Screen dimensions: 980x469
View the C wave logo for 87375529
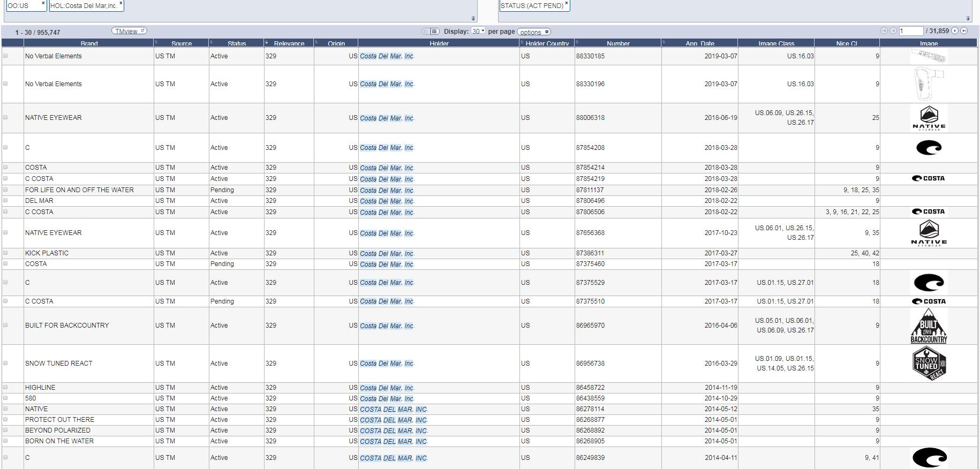(x=929, y=283)
